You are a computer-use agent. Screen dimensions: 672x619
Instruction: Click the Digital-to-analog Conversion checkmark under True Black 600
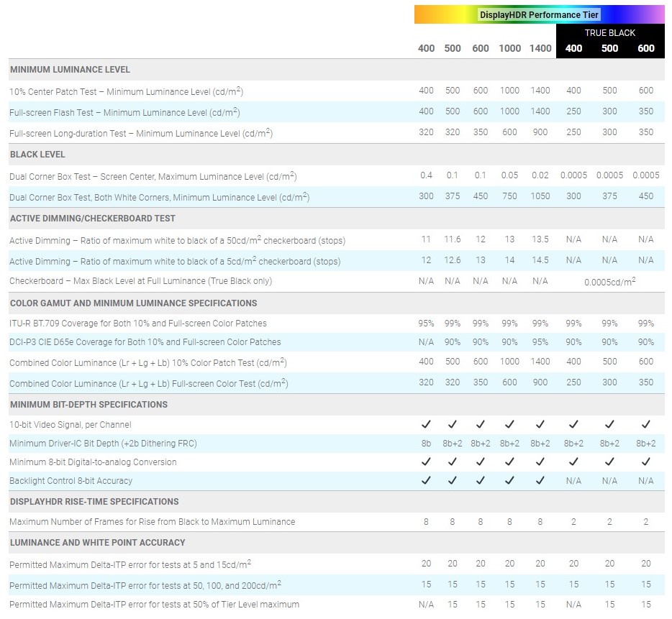click(645, 462)
